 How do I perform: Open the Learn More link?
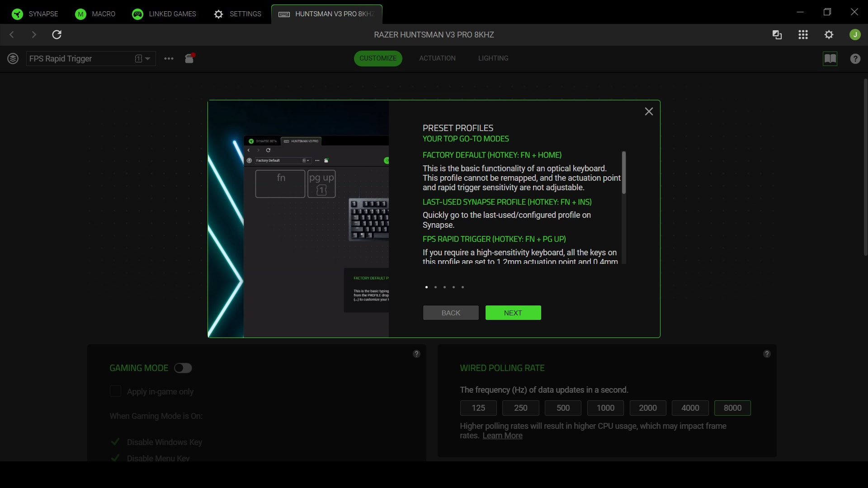pyautogui.click(x=502, y=435)
